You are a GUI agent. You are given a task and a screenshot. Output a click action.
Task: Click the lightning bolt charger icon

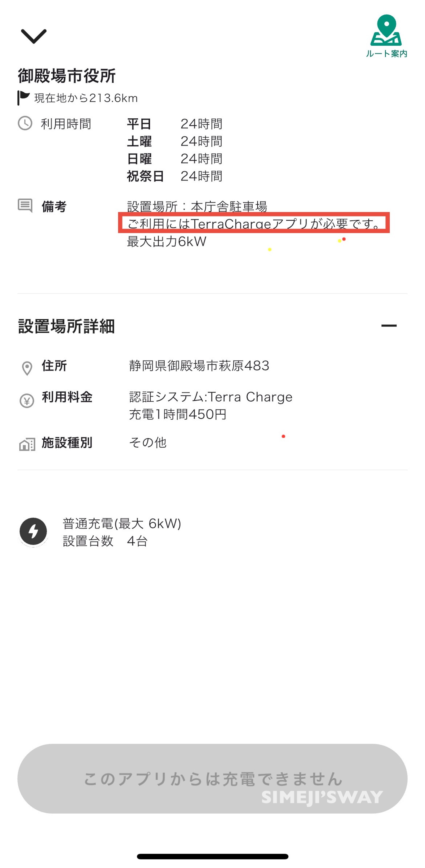(x=33, y=531)
